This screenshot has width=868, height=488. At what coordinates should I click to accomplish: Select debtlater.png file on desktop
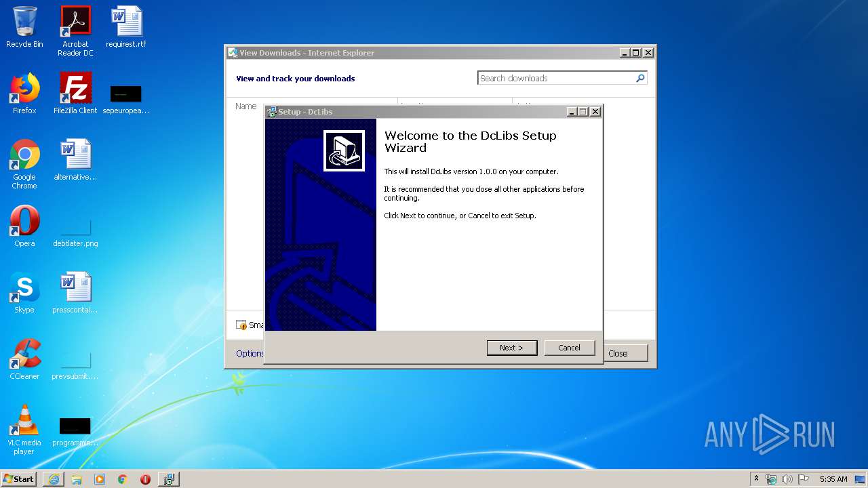coord(75,232)
